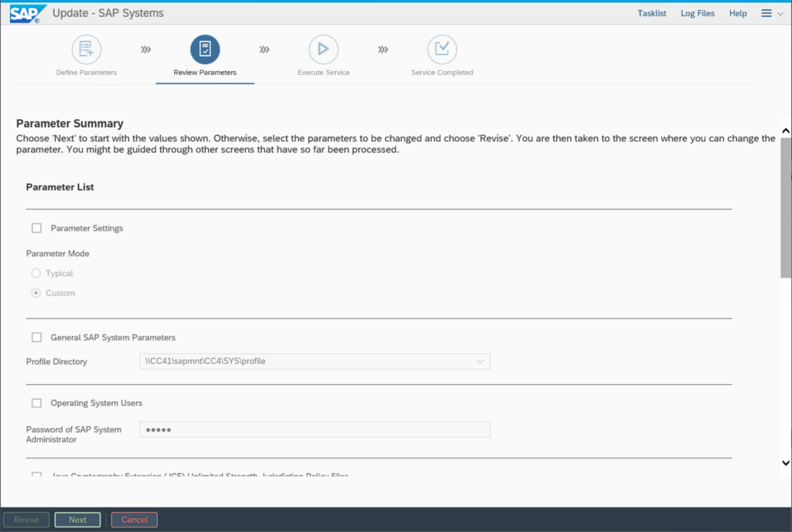Open the Tasklist link
792x532 pixels.
coord(651,14)
